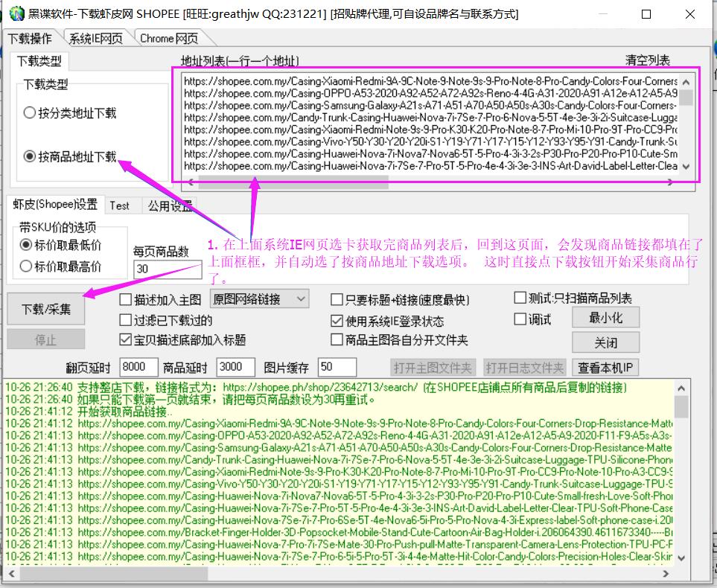Click log pane scroll left arrow
Viewport: 717px width, 588px height.
(x=11, y=573)
